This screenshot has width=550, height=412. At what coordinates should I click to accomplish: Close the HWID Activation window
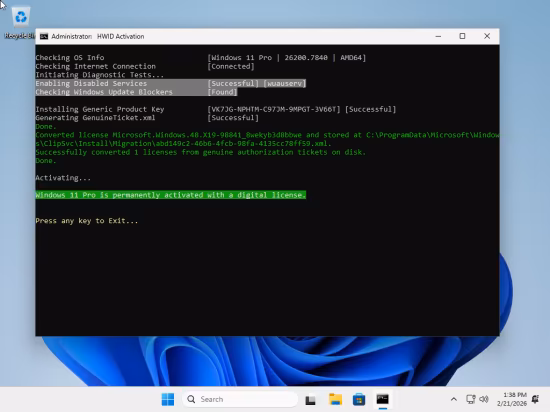[x=487, y=36]
